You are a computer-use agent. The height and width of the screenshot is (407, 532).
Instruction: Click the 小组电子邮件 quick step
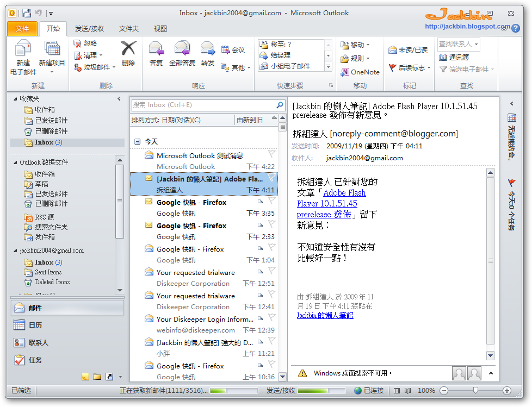pyautogui.click(x=291, y=66)
